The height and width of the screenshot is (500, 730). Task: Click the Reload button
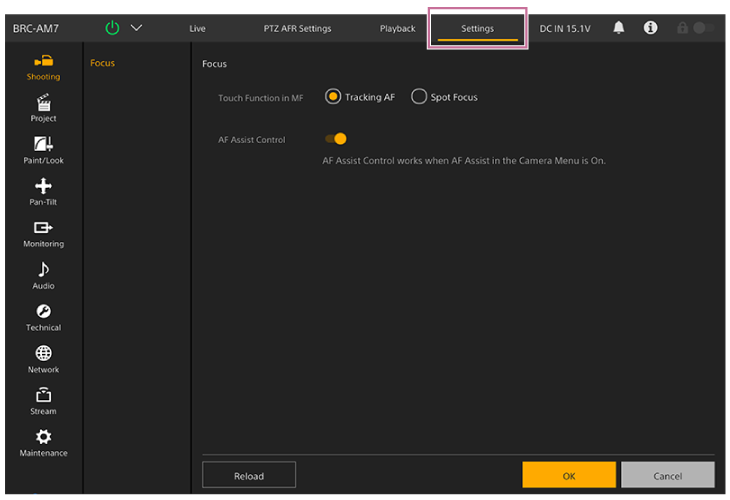click(x=249, y=475)
